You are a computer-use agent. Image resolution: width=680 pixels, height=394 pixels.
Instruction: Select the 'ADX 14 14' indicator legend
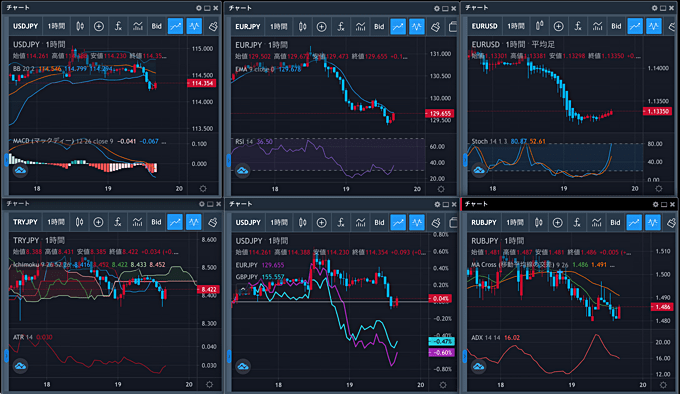pos(486,338)
